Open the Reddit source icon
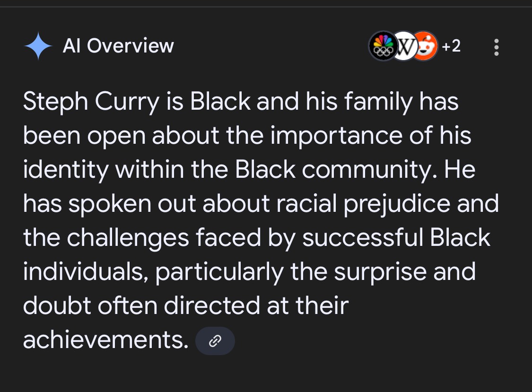 click(x=426, y=46)
